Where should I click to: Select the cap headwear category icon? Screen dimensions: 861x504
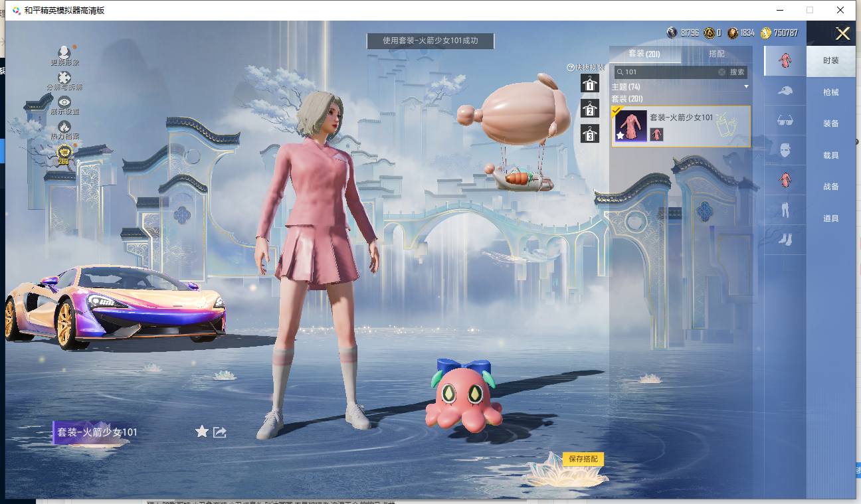(785, 91)
